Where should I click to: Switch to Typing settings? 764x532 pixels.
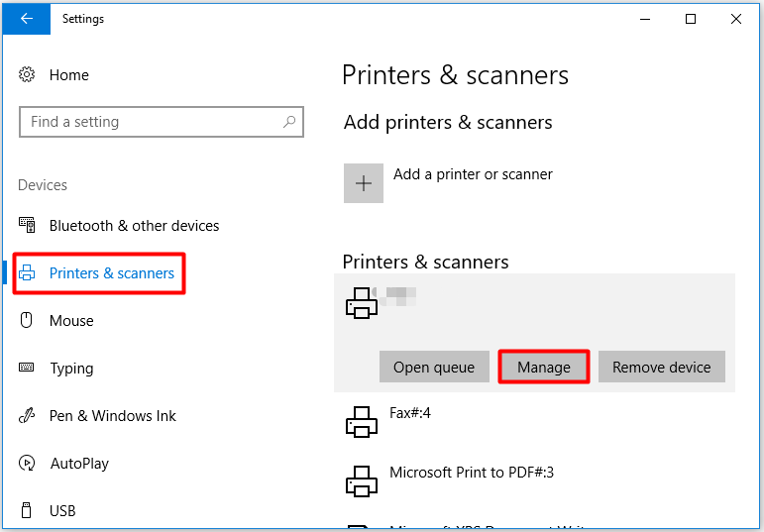(71, 369)
